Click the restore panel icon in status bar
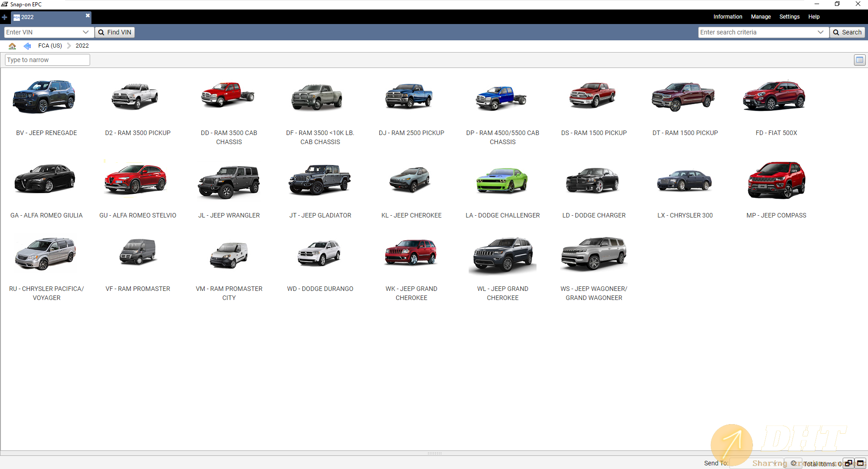 pyautogui.click(x=848, y=463)
